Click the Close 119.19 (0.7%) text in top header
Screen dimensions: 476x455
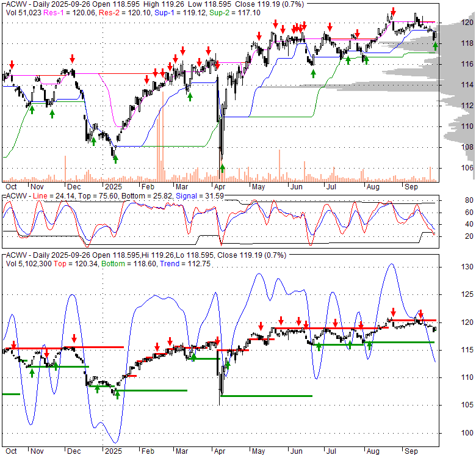[x=270, y=4]
